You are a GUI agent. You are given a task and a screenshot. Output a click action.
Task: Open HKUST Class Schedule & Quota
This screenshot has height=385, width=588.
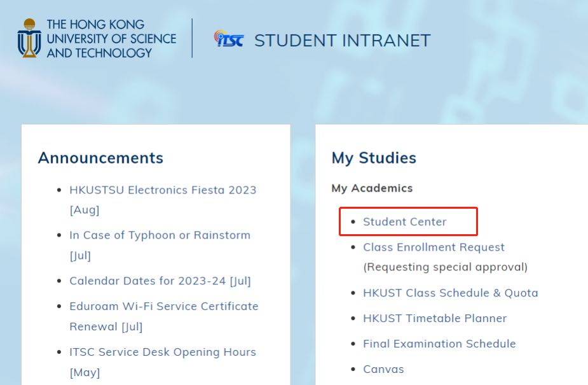[450, 293]
